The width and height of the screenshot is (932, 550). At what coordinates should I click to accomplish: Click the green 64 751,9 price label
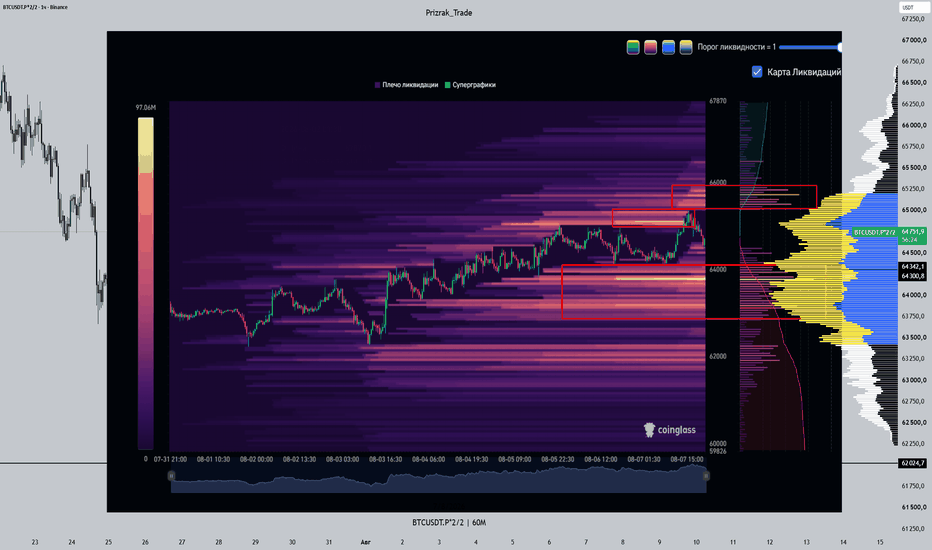[x=912, y=232]
